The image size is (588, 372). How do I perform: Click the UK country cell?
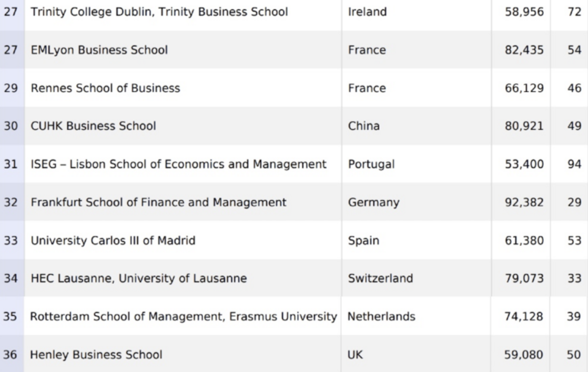pyautogui.click(x=355, y=355)
